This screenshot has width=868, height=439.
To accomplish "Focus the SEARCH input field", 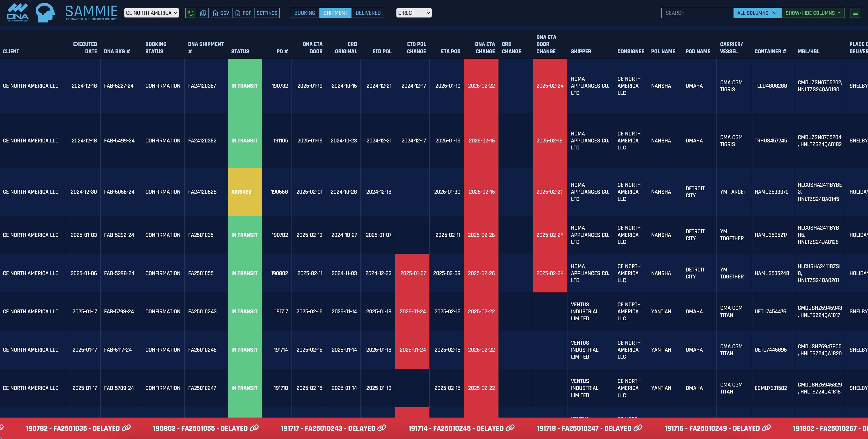I will click(x=697, y=13).
